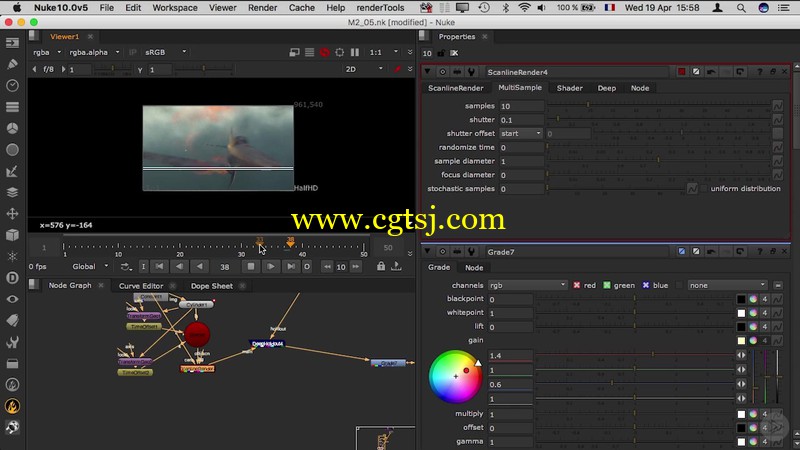
Task: Click the ScanlineRender4 red node color icon
Action: 682,72
